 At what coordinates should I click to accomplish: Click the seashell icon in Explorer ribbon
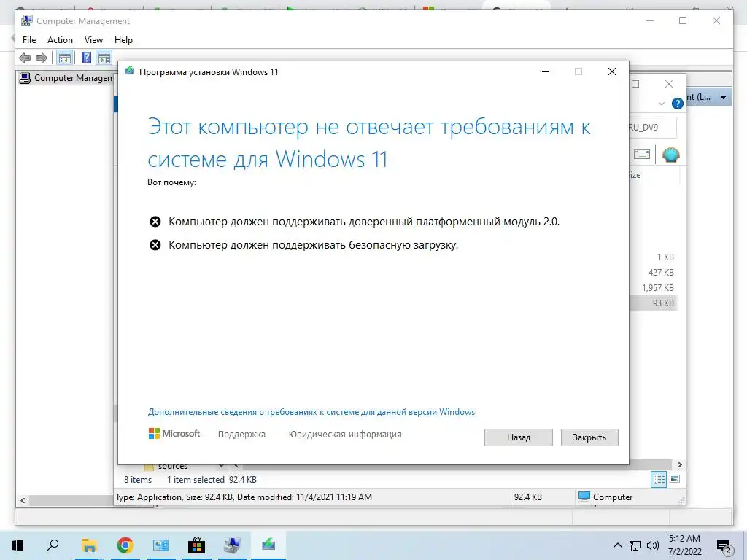pos(671,155)
